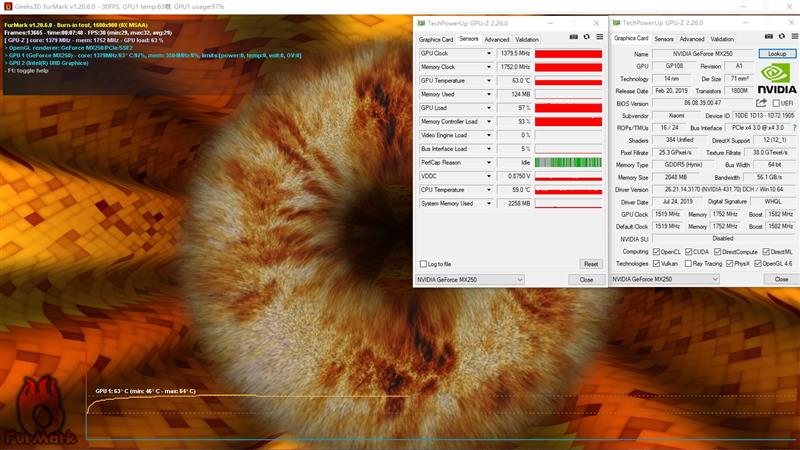Click the BIOS export share icon
Image resolution: width=800 pixels, height=450 pixels.
[x=762, y=103]
